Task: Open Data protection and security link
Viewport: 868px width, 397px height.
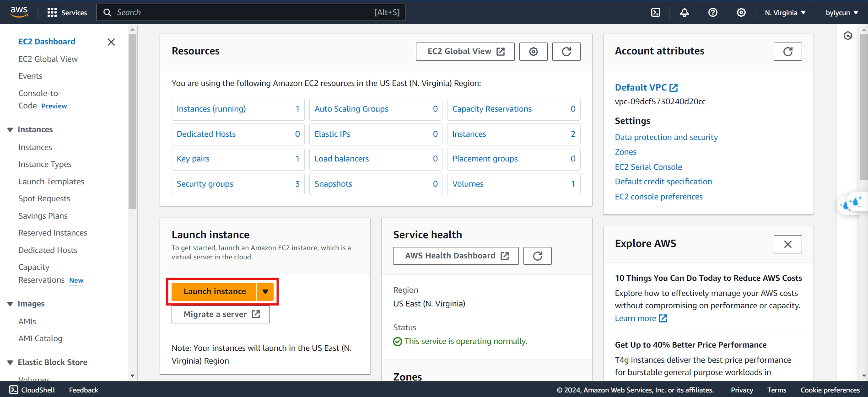Action: click(666, 137)
